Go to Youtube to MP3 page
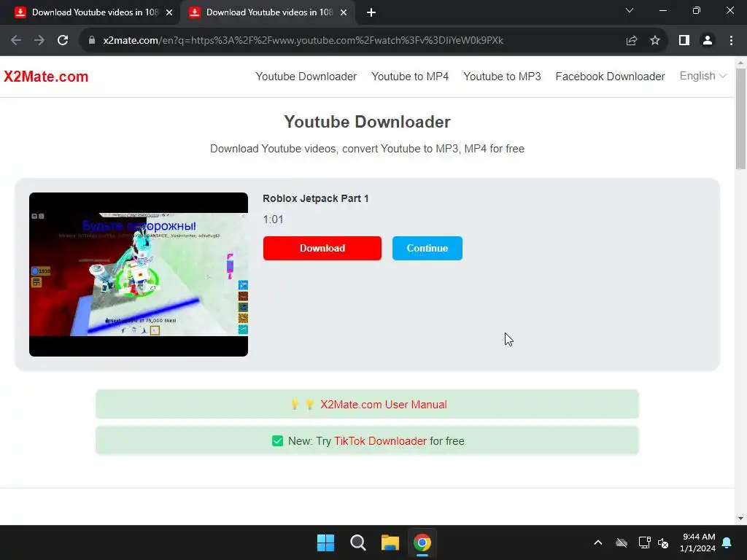Image resolution: width=747 pixels, height=560 pixels. tap(502, 77)
